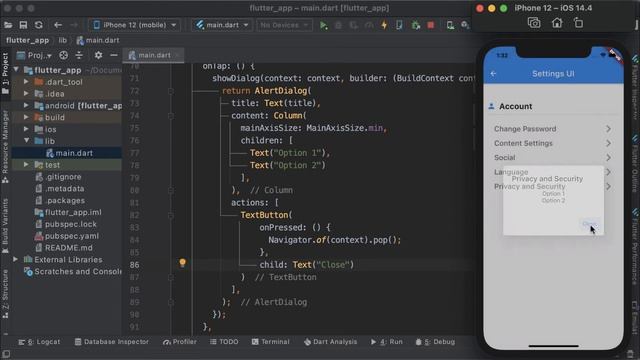Rotate the simulator with the rotate icon

click(x=578, y=23)
